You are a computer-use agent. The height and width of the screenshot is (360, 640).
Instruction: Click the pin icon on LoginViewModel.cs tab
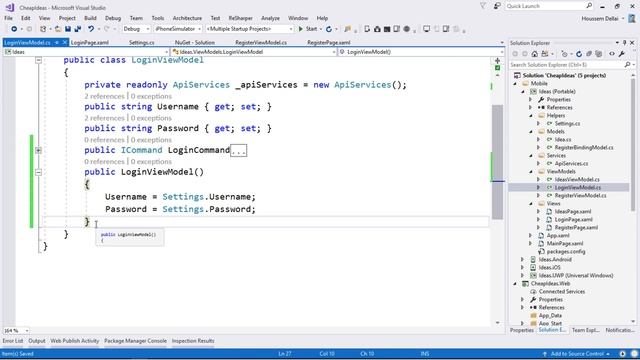click(x=57, y=42)
